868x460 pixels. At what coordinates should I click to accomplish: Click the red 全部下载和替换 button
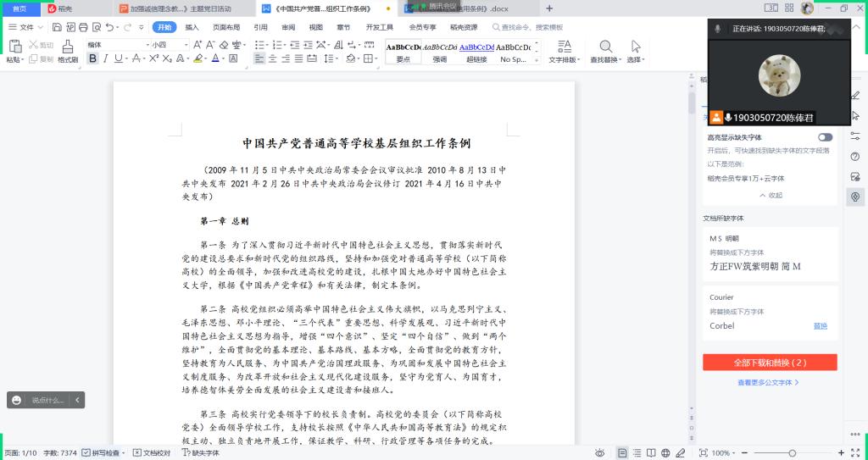[x=770, y=363]
